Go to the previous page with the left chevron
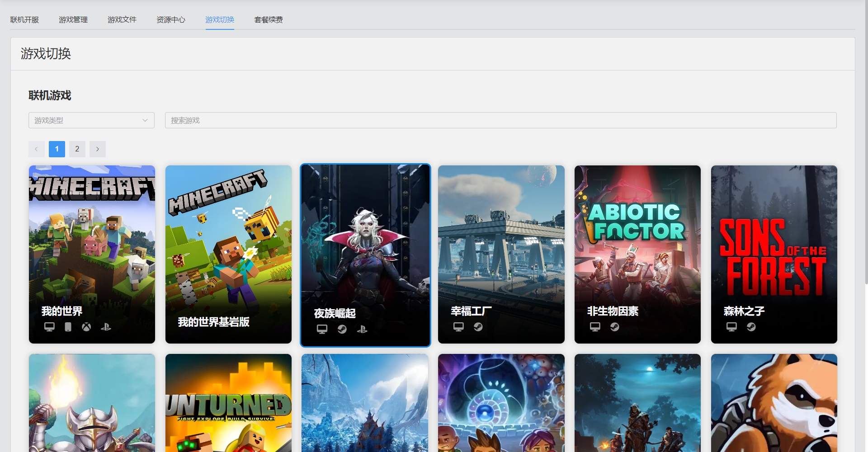Viewport: 868px width, 452px height. 36,149
